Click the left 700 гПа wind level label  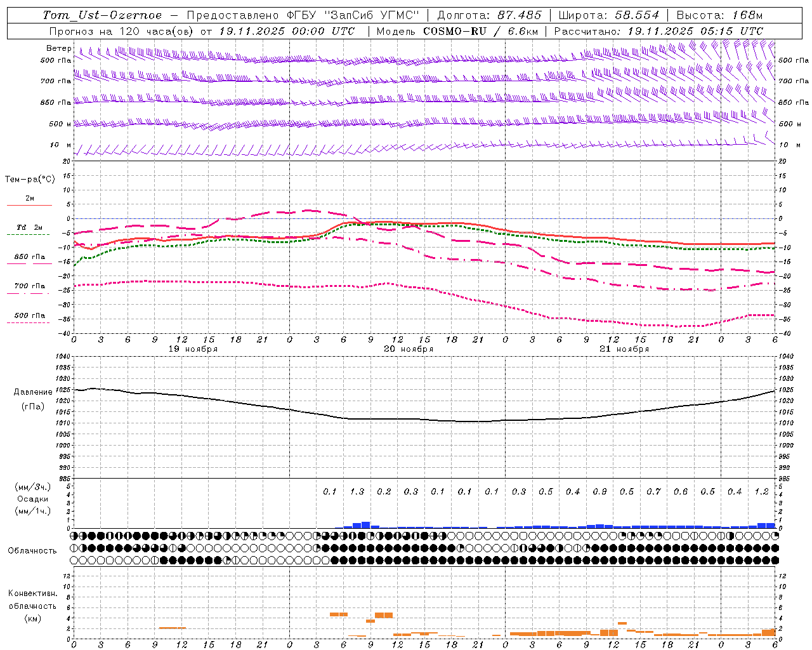[x=56, y=81]
